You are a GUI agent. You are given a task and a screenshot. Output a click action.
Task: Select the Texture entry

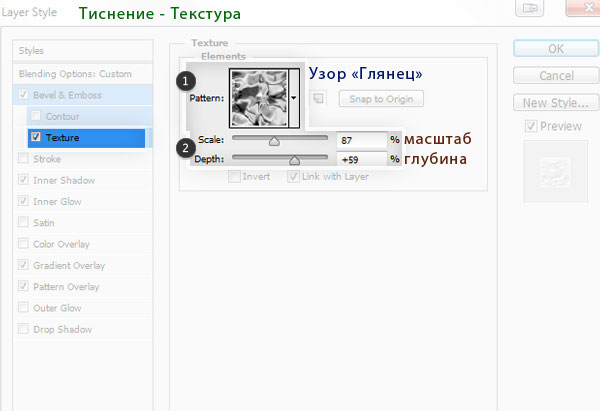point(86,138)
